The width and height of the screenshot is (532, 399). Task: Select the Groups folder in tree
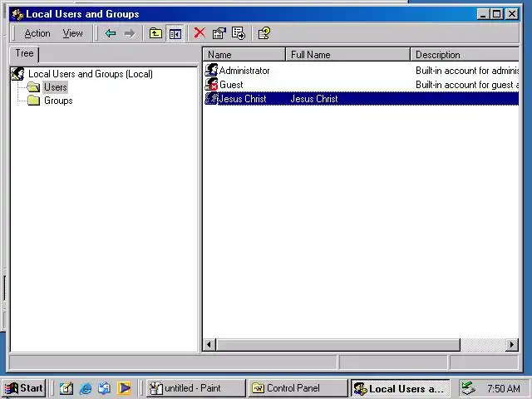pos(58,101)
